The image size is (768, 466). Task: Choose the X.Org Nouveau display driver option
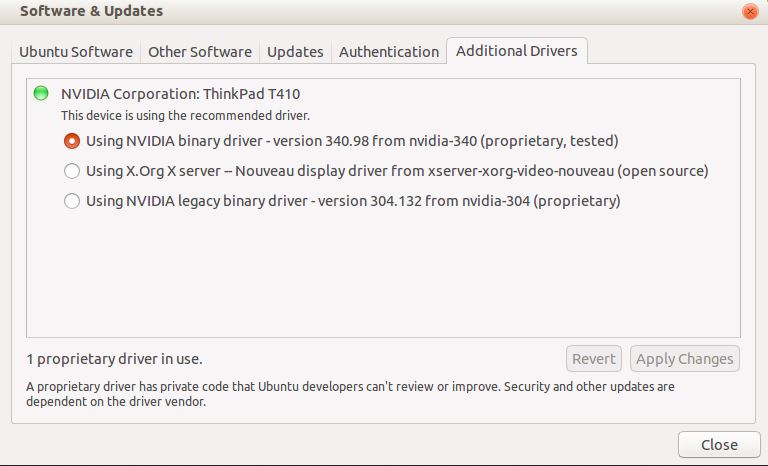pos(72,171)
